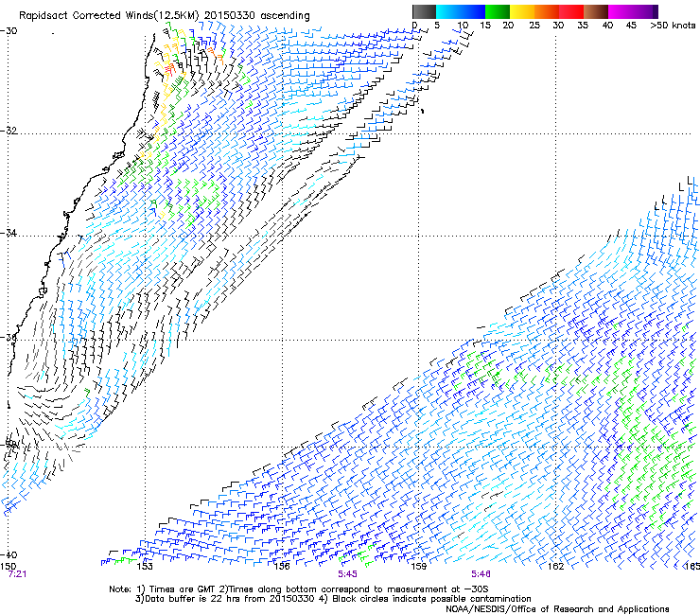Image resolution: width=700 pixels, height=615 pixels.
Task: Click the 162 longitude label
Action: point(555,567)
